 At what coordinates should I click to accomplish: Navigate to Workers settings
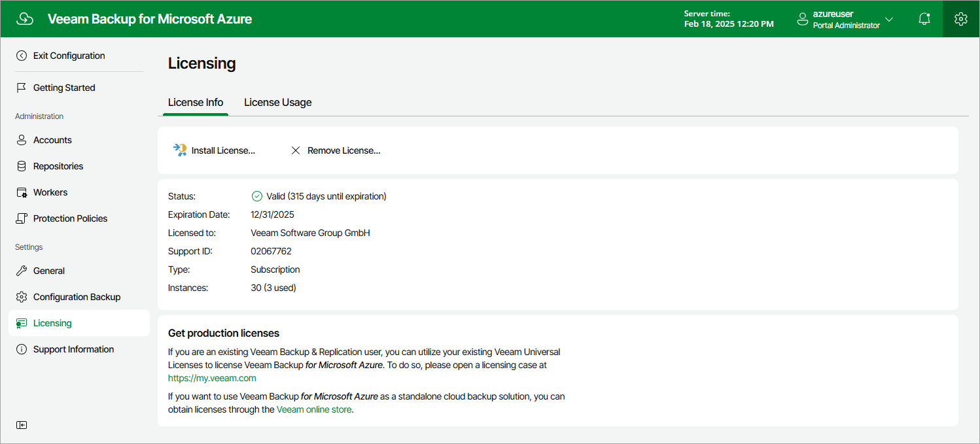pos(50,192)
